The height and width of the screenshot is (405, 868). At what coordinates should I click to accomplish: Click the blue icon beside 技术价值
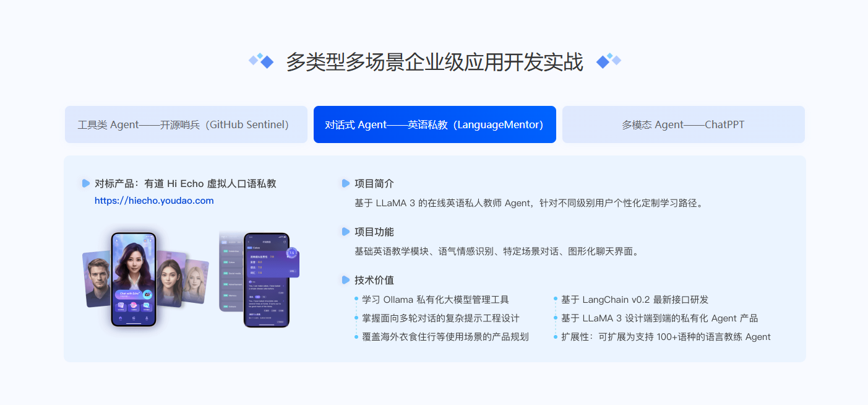pyautogui.click(x=346, y=280)
